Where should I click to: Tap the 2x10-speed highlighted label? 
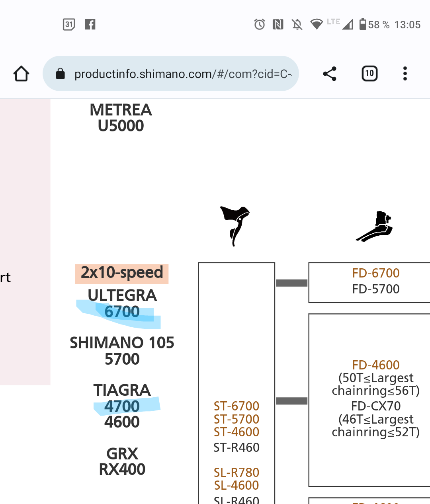(x=122, y=273)
